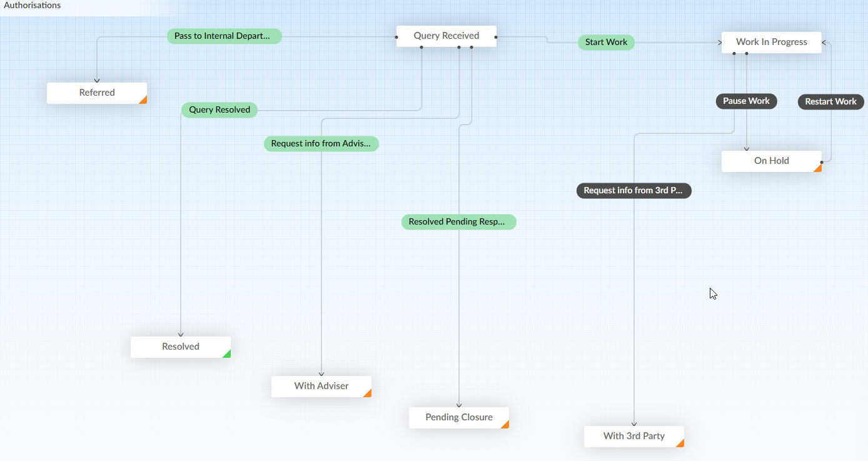Click the orange corner marker on With Adviser

[368, 393]
